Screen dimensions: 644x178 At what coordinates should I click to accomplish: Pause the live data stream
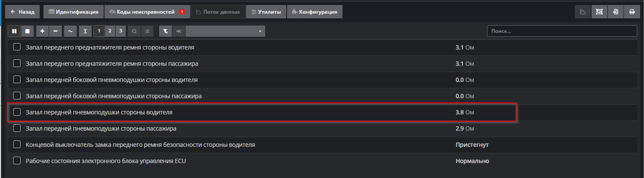[14, 31]
